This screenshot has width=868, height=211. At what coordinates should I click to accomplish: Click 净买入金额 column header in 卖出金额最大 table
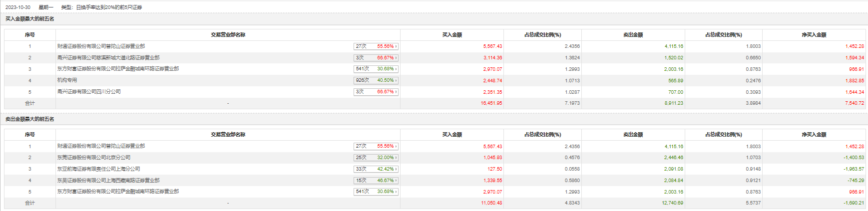click(x=814, y=135)
